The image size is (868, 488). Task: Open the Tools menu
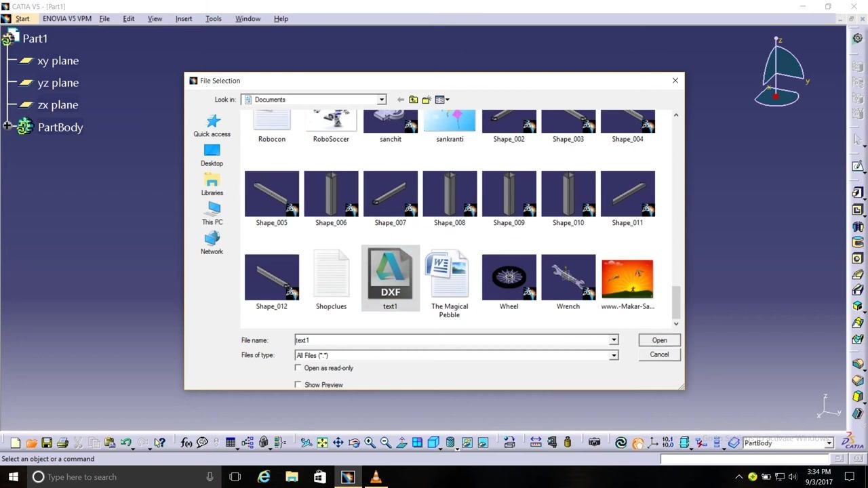214,19
